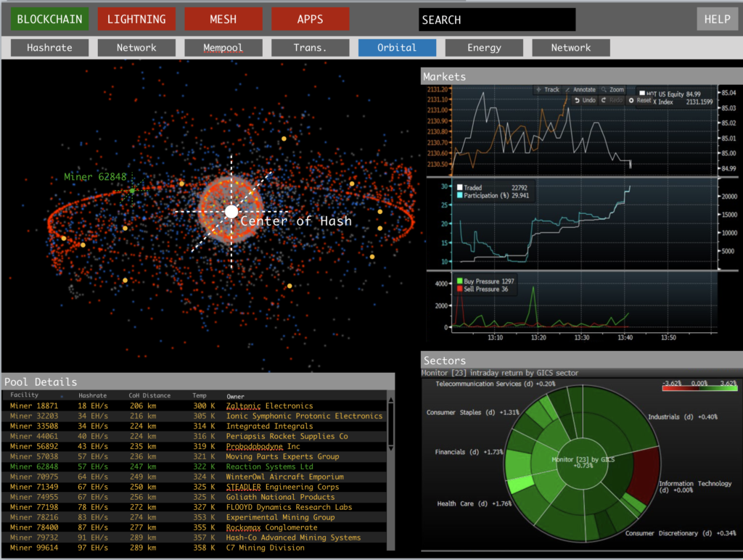This screenshot has width=743, height=560.
Task: Open the BLOCKCHAIN menu
Action: click(49, 19)
